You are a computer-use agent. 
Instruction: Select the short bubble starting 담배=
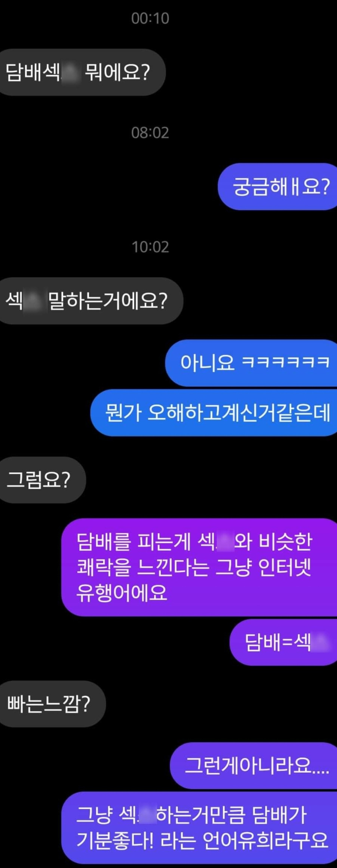283,642
